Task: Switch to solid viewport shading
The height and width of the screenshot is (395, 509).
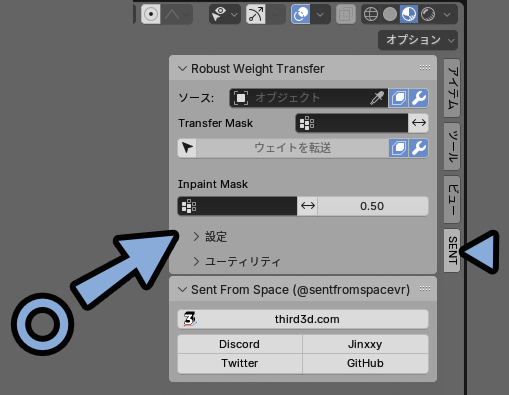Action: [390, 14]
